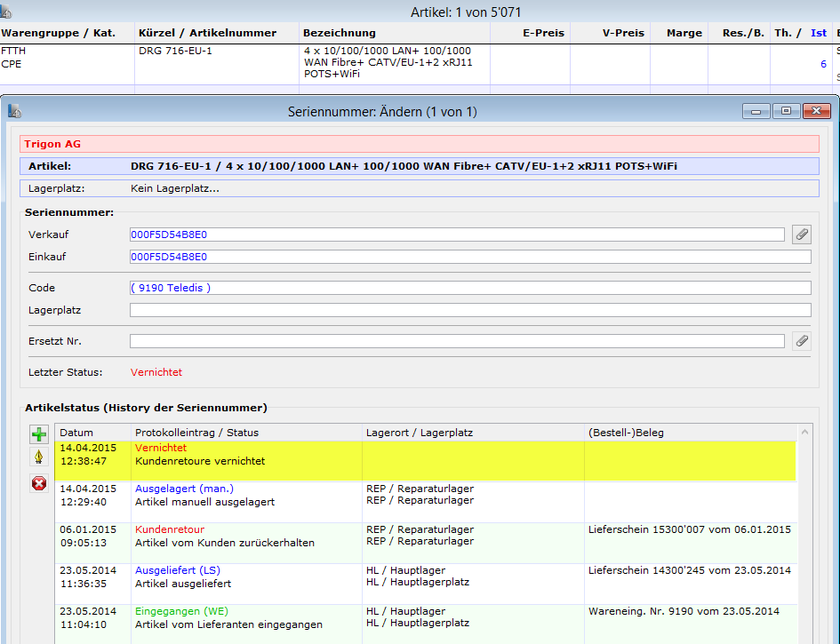This screenshot has width=840, height=644.
Task: Maximize the Seriennummer dialog window
Action: [x=786, y=111]
